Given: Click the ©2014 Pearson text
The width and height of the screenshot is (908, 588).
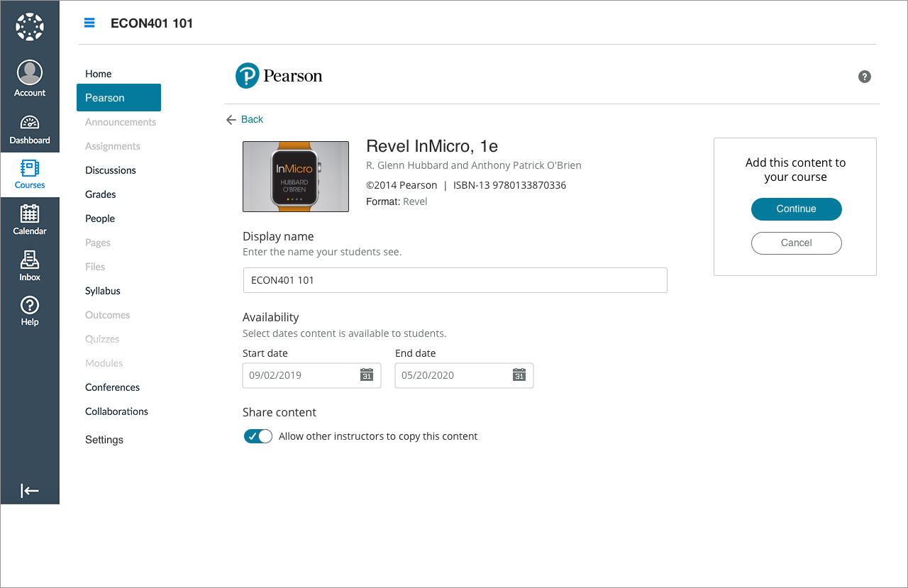Looking at the screenshot, I should pos(402,185).
